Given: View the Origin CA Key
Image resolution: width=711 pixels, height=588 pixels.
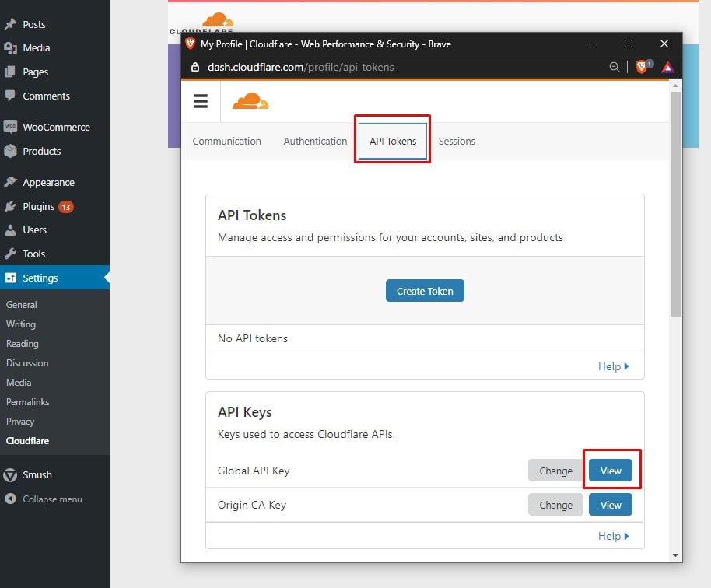Looking at the screenshot, I should (611, 505).
